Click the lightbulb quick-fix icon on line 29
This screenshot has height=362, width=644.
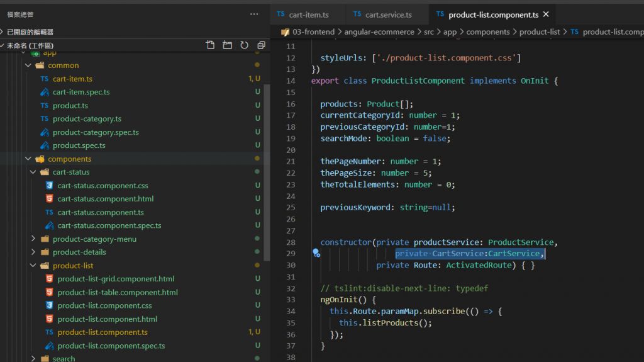pos(316,253)
